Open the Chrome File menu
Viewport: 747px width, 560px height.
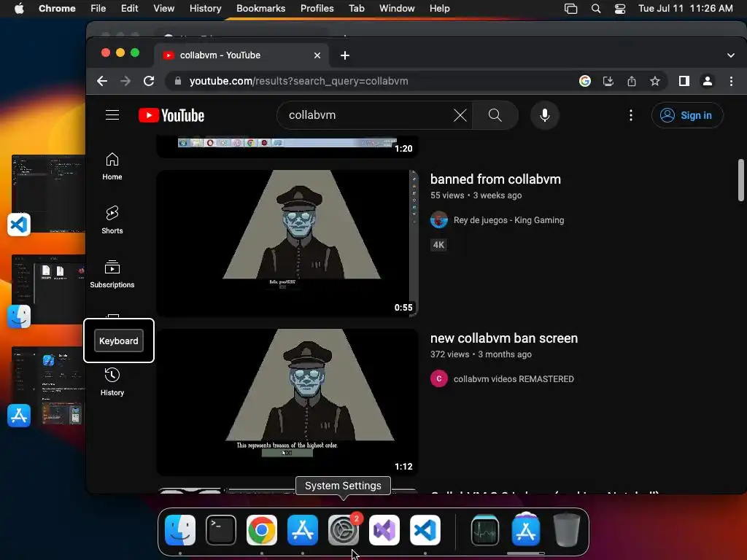click(x=98, y=9)
